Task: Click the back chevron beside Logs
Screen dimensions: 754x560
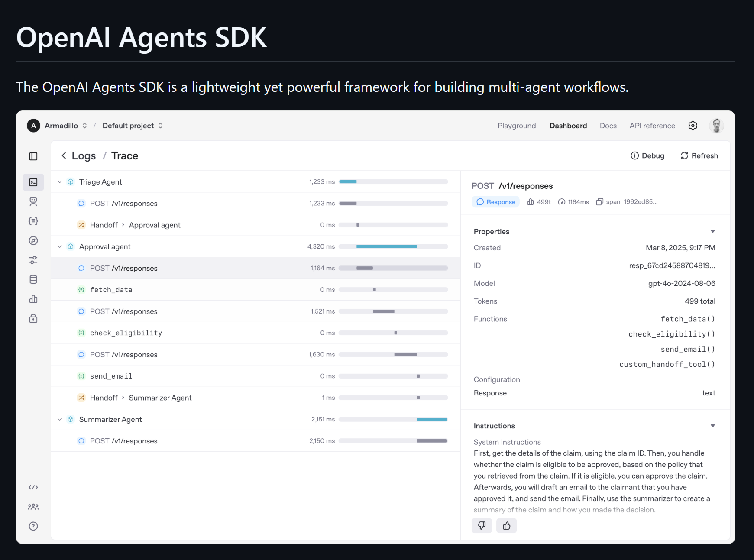Action: pos(64,155)
